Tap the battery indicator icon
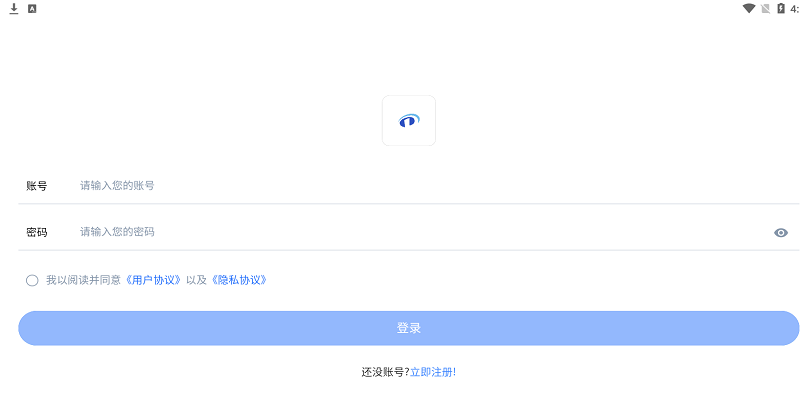This screenshot has width=800, height=400. [x=781, y=8]
